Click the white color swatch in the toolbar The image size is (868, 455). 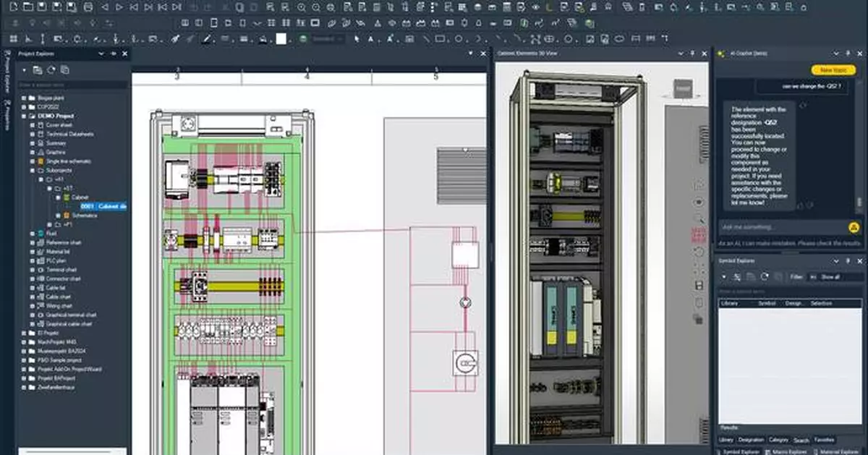click(x=280, y=38)
